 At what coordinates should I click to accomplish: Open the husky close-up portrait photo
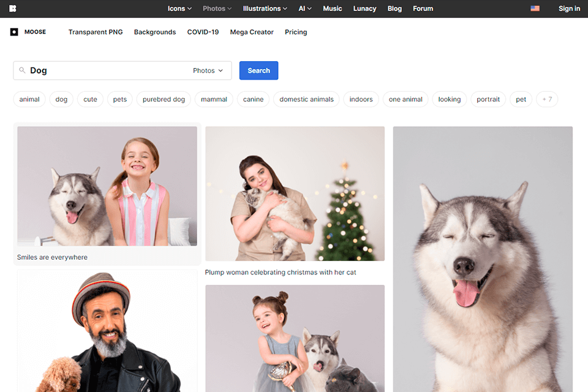[x=483, y=259]
